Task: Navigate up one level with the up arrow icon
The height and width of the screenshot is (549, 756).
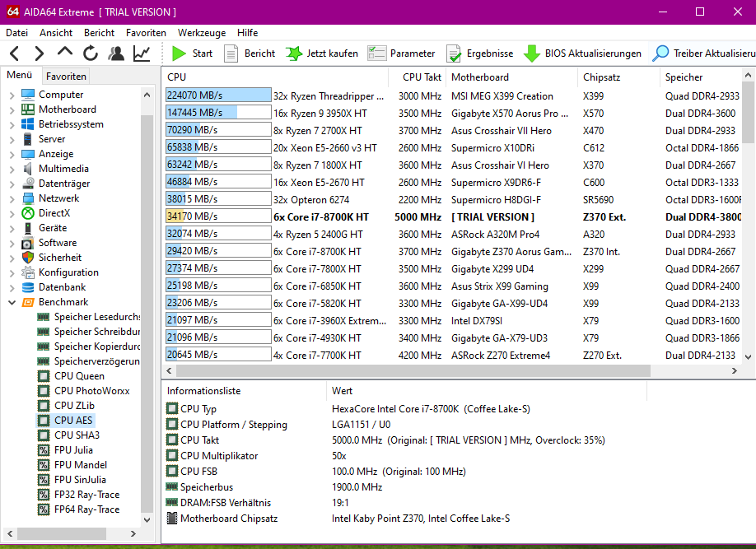Action: [x=64, y=52]
